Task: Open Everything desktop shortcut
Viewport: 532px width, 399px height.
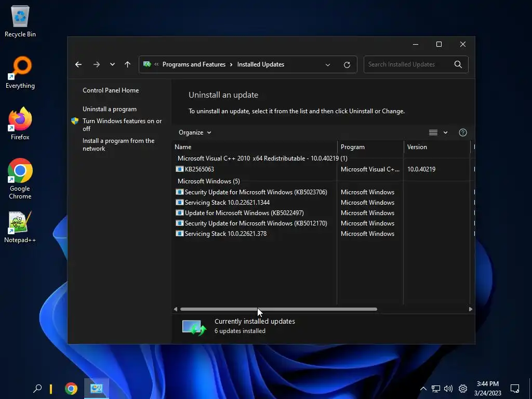Action: pyautogui.click(x=20, y=73)
